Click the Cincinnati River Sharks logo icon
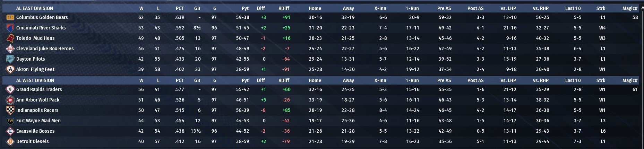The height and width of the screenshot is (149, 644). 10,28
